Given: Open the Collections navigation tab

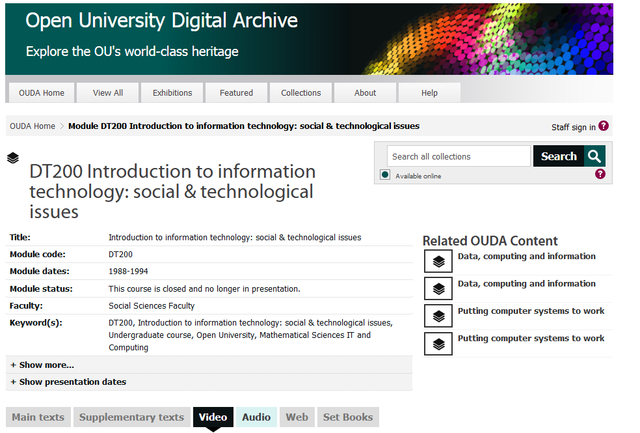Looking at the screenshot, I should pos(301,93).
